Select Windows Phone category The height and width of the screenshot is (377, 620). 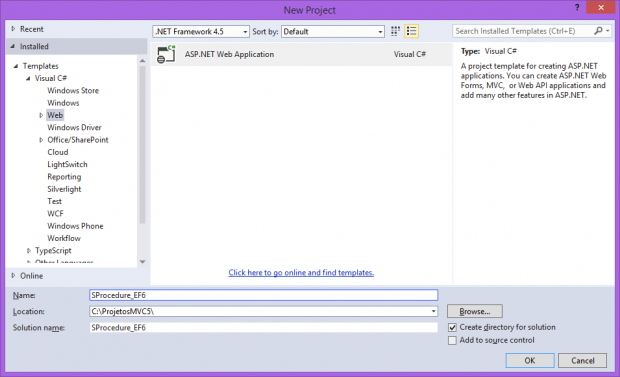point(75,226)
